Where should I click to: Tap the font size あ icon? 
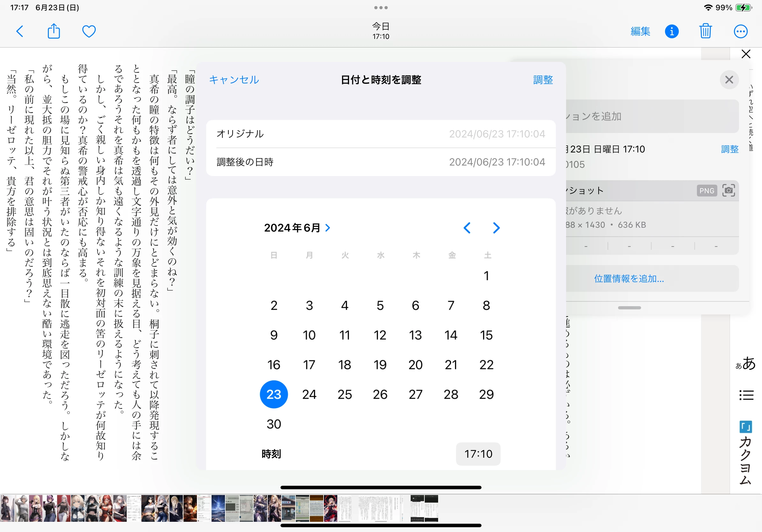coord(746,364)
